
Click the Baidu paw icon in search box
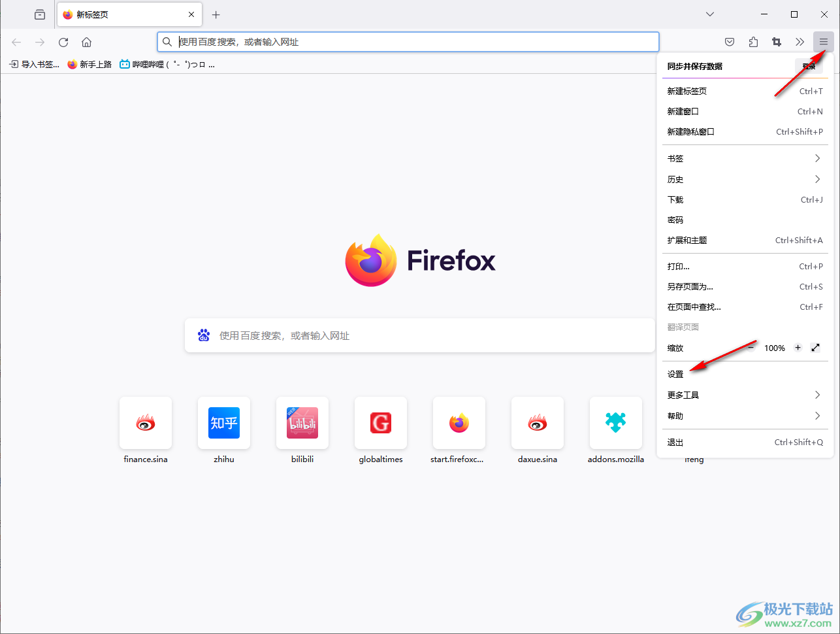(204, 335)
